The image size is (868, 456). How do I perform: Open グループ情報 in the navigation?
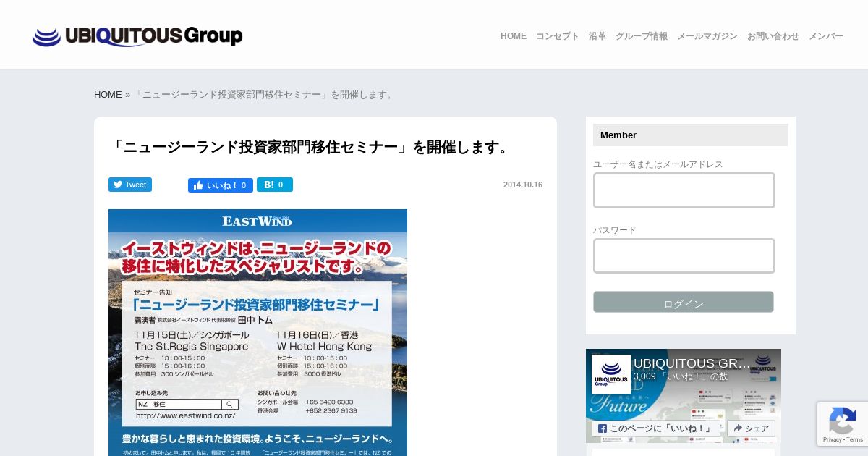642,36
